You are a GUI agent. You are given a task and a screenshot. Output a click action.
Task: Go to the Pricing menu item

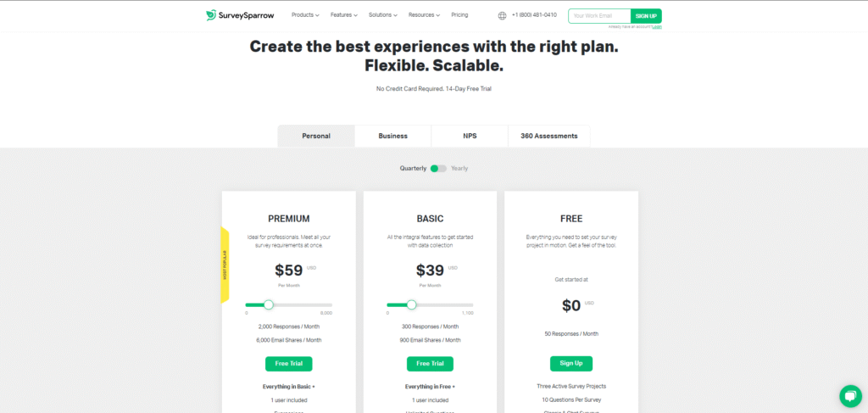click(x=459, y=15)
